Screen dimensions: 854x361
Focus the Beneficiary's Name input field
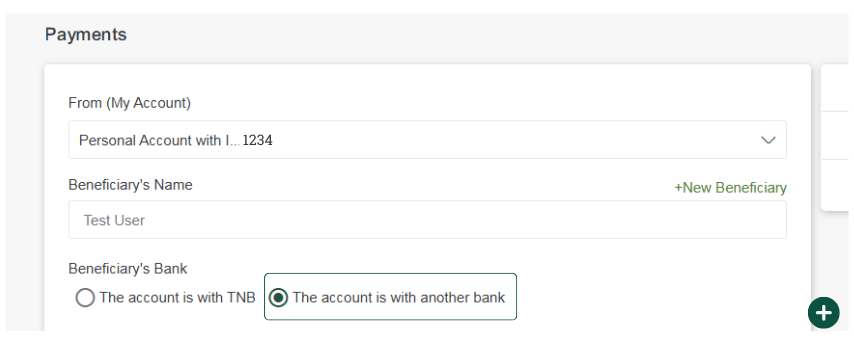pos(427,219)
